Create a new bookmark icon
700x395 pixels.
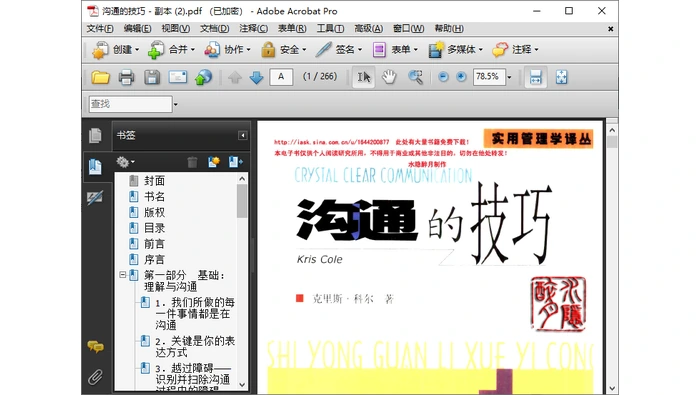pos(214,162)
